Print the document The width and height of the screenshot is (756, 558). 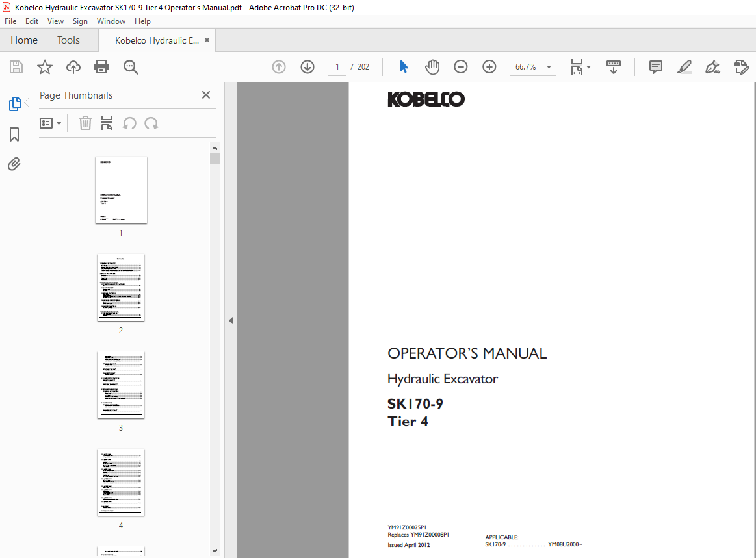(x=101, y=67)
